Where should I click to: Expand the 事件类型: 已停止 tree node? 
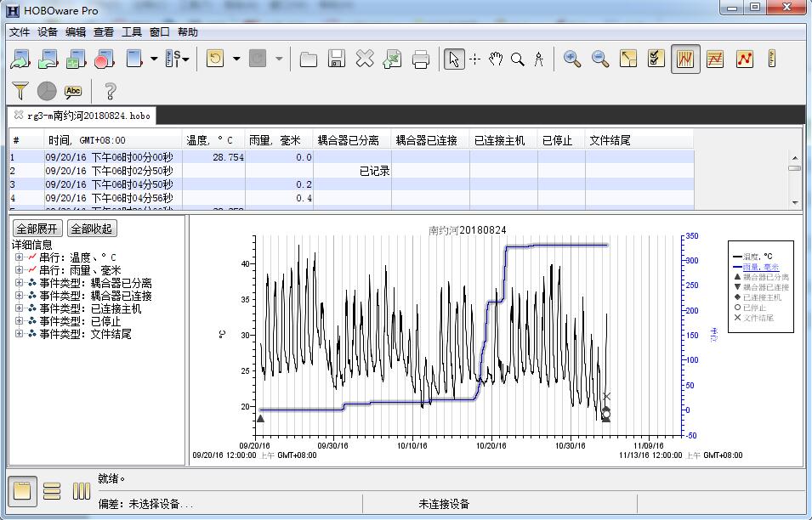click(19, 321)
